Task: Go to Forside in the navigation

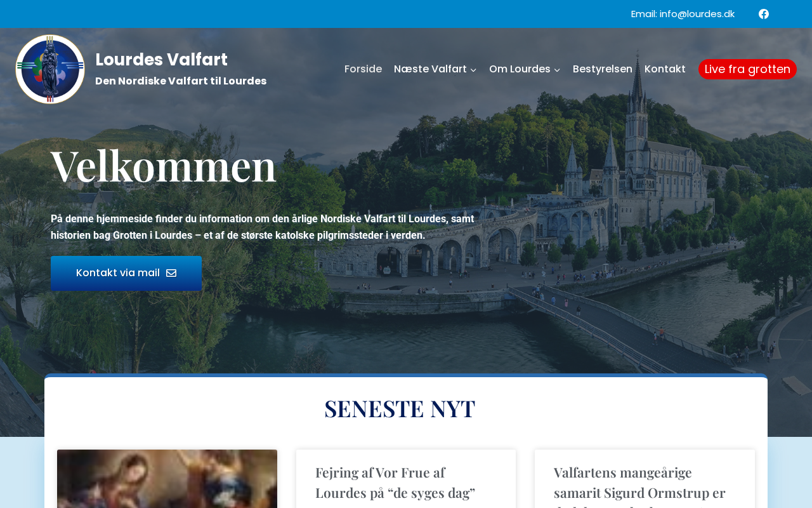Action: click(363, 69)
